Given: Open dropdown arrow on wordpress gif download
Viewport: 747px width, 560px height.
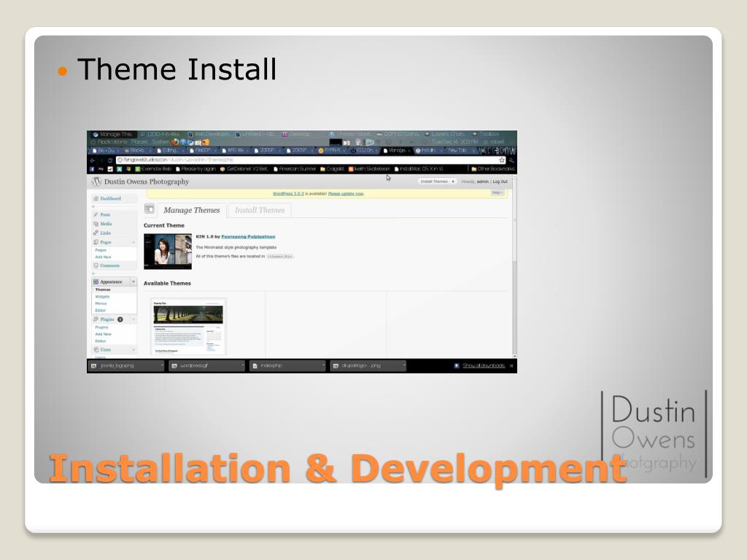Looking at the screenshot, I should click(242, 366).
